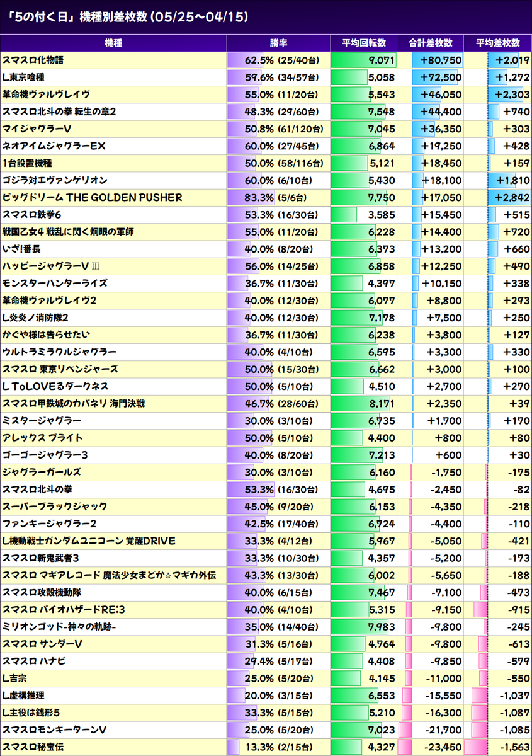This screenshot has width=532, height=756.
Task: Select the スマスロ化物語 machine name
Action: pyautogui.click(x=33, y=60)
